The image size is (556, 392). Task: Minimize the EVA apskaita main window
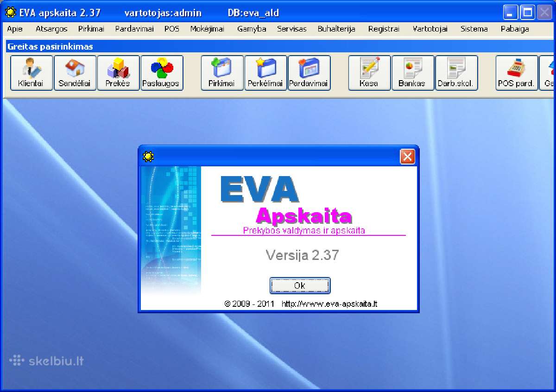click(x=511, y=13)
